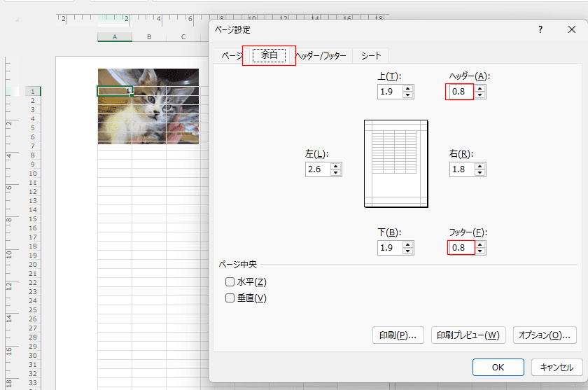Viewport: 588px width, 390px height.
Task: Increase the ヘッダー(A) header margin
Action: point(480,88)
